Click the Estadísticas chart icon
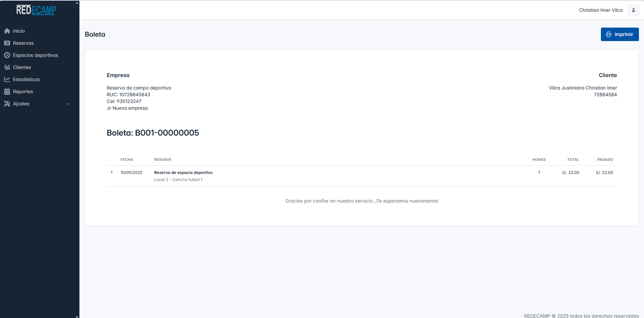This screenshot has height=318, width=644. point(7,79)
